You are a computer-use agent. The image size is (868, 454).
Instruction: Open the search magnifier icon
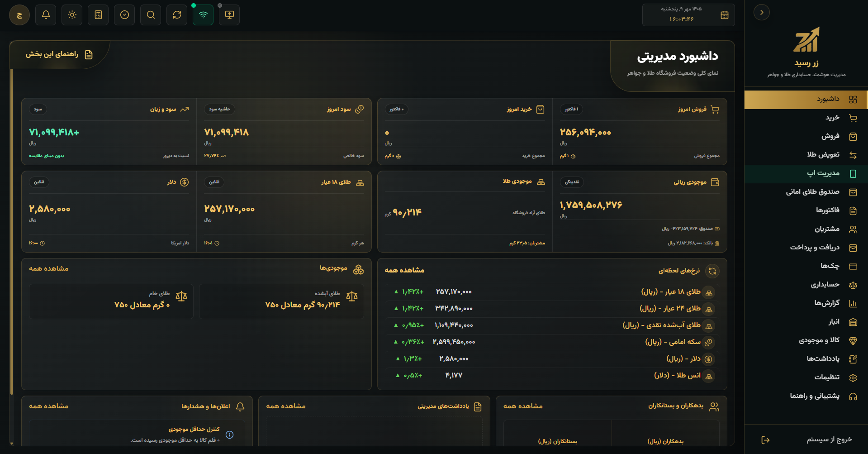click(151, 15)
